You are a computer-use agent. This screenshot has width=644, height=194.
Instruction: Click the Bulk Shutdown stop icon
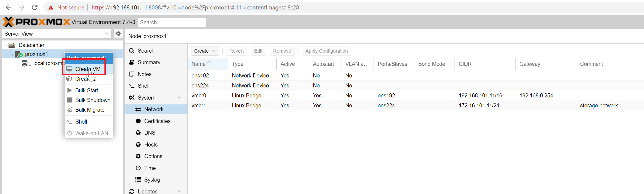69,100
